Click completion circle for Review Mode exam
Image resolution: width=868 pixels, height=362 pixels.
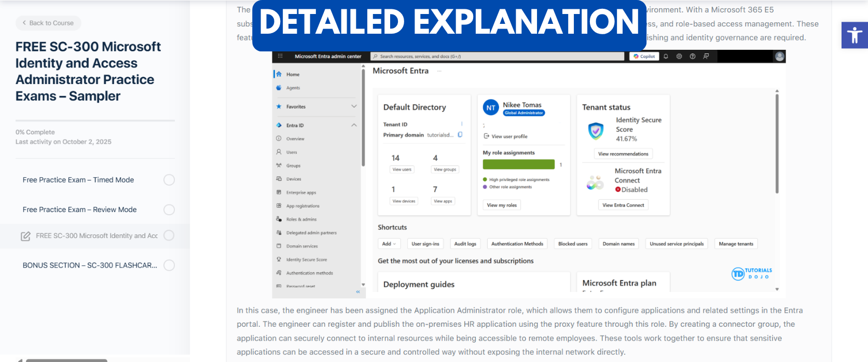click(x=169, y=210)
